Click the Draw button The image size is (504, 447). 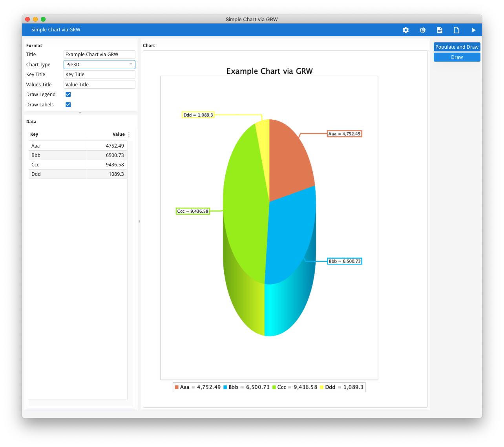click(457, 57)
